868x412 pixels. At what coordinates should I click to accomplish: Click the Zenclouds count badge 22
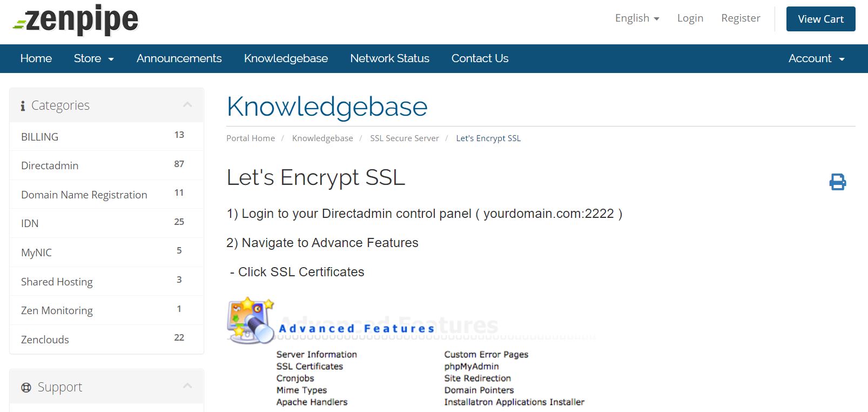tap(179, 337)
